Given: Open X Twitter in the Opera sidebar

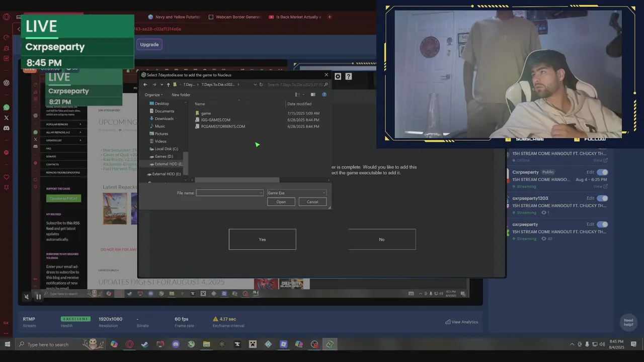Looking at the screenshot, I should [6, 118].
